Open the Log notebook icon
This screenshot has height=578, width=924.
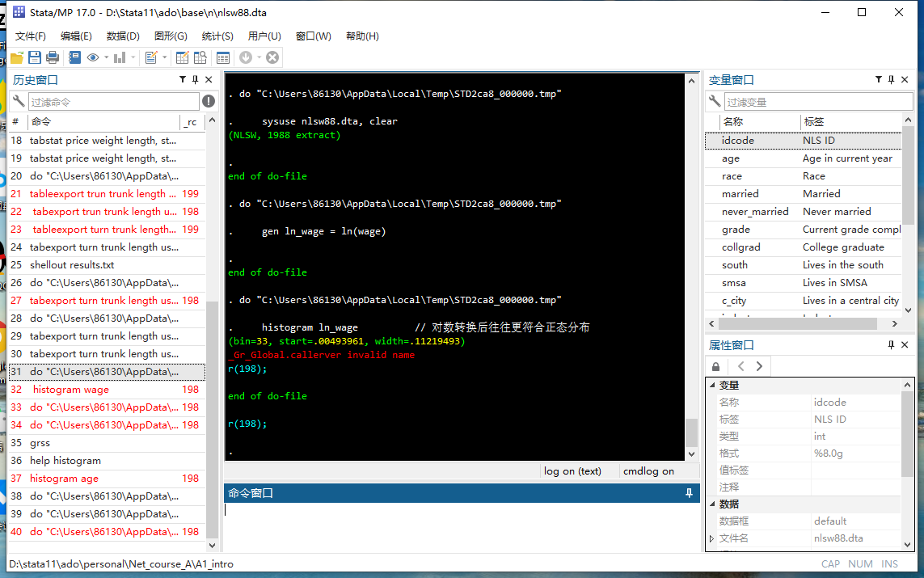(x=75, y=57)
